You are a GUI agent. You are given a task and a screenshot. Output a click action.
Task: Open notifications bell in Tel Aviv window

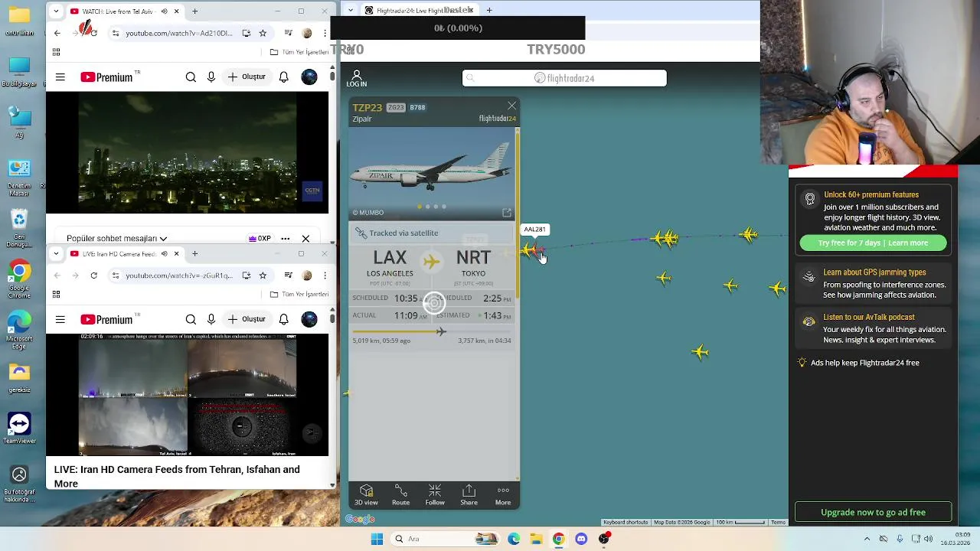[x=284, y=77]
